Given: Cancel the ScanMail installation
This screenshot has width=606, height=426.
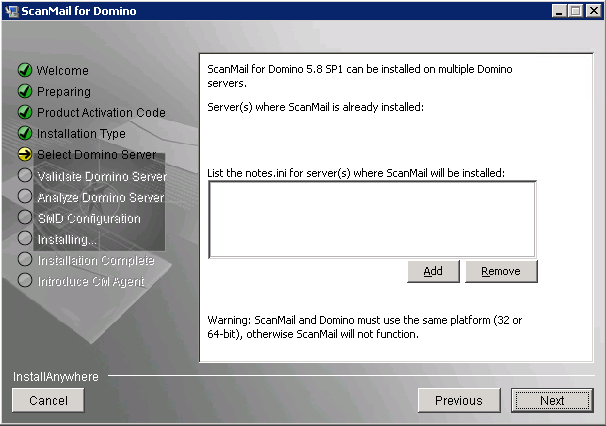Looking at the screenshot, I should pos(48,400).
